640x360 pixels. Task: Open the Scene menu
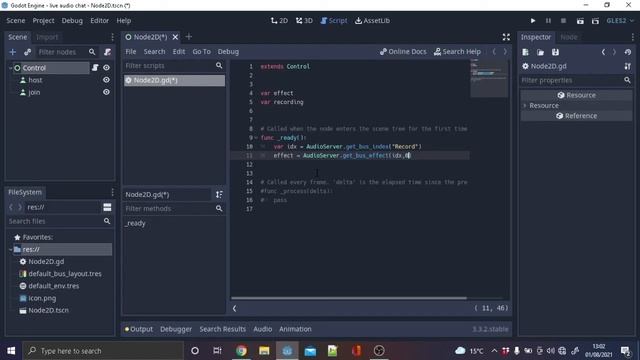click(16, 20)
